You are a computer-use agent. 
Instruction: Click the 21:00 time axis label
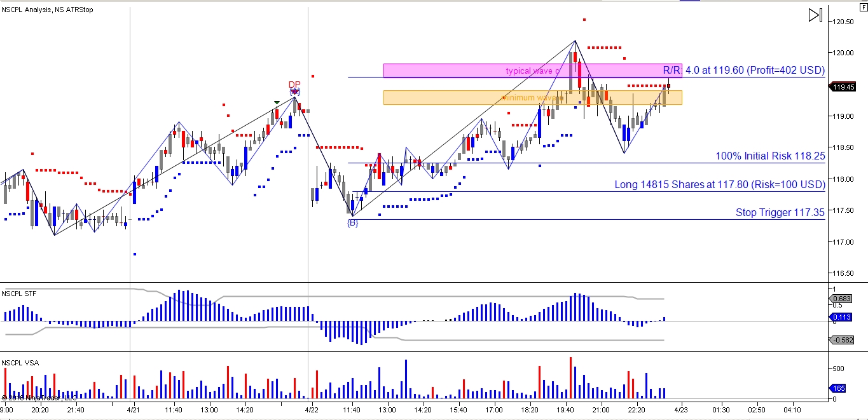pyautogui.click(x=601, y=410)
